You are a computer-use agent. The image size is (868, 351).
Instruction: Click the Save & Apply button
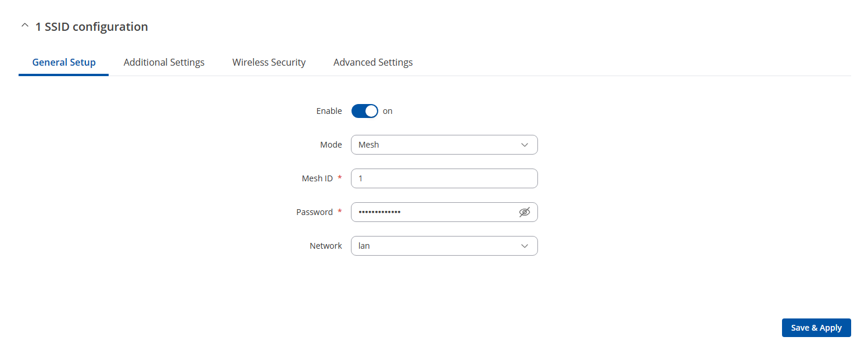[816, 328]
